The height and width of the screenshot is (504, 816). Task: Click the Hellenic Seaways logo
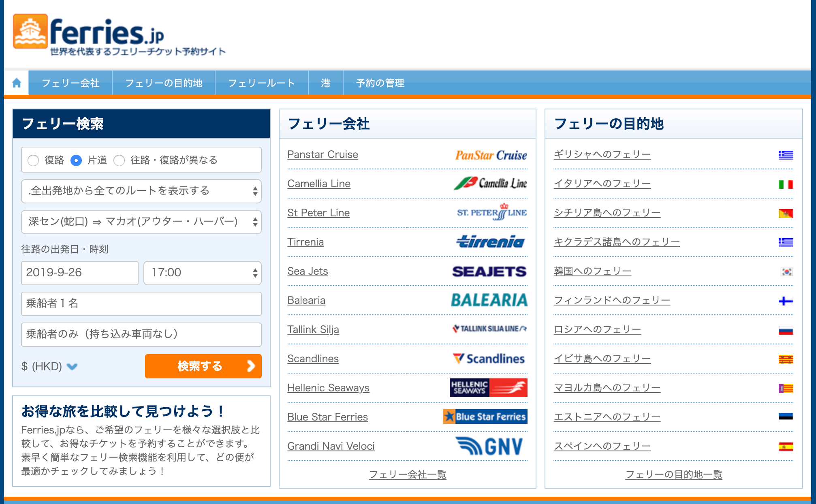click(488, 388)
